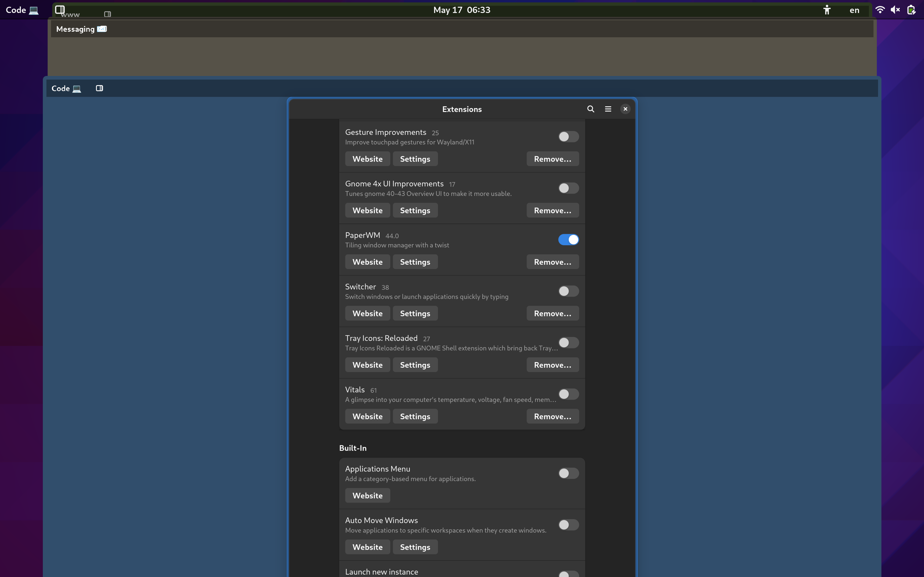Click the Wi-Fi icon in the top bar
Image resolution: width=924 pixels, height=577 pixels.
tap(880, 10)
